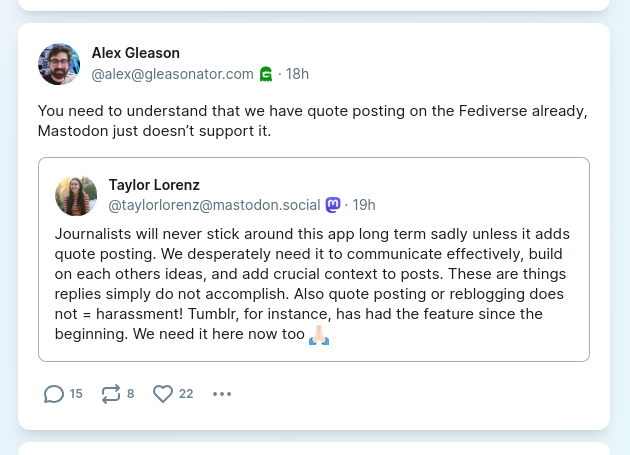Like the post with the heart icon
This screenshot has height=455, width=630.
[163, 394]
